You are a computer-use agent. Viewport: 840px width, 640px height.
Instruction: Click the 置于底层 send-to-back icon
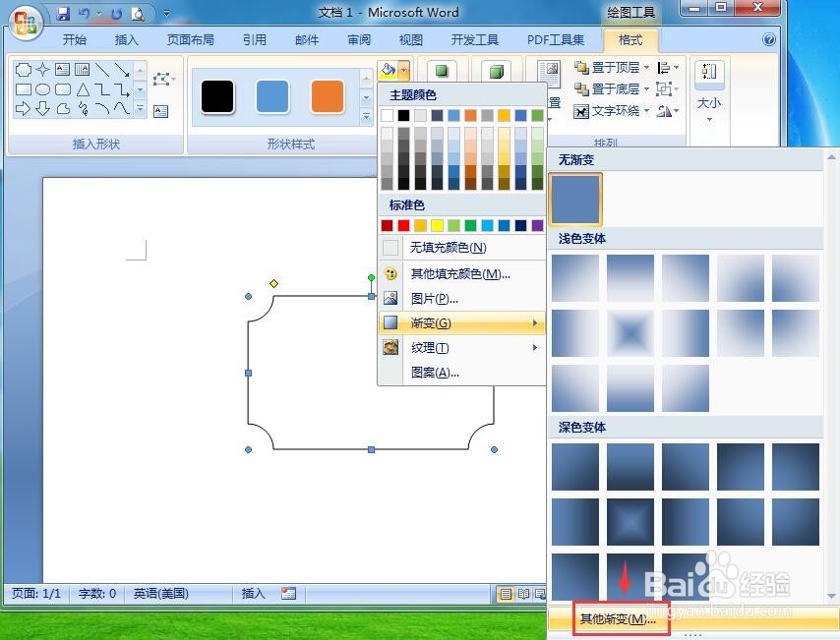point(582,87)
